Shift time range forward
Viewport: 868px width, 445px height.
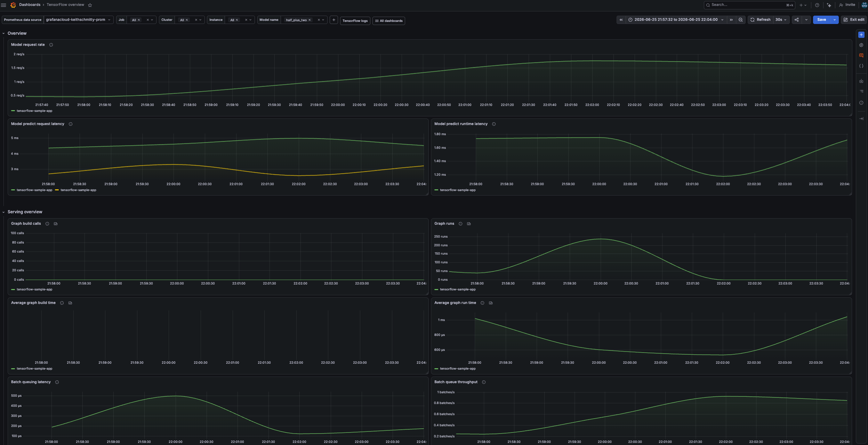tap(731, 20)
